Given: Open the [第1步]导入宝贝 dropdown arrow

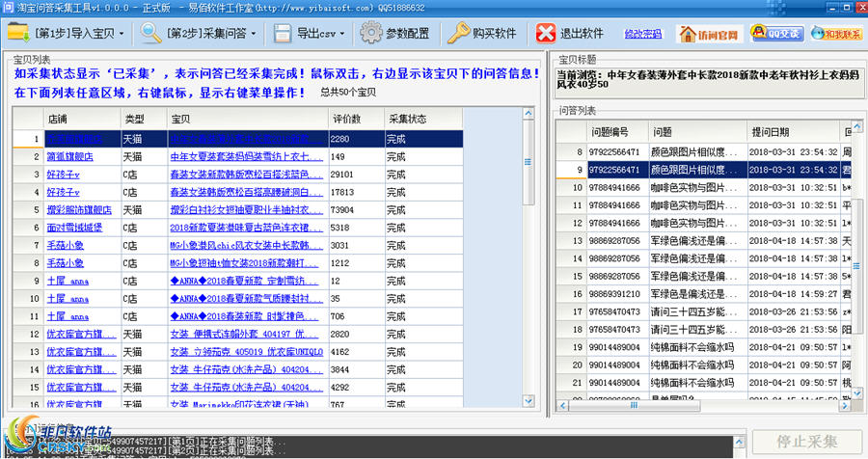Looking at the screenshot, I should (x=122, y=34).
